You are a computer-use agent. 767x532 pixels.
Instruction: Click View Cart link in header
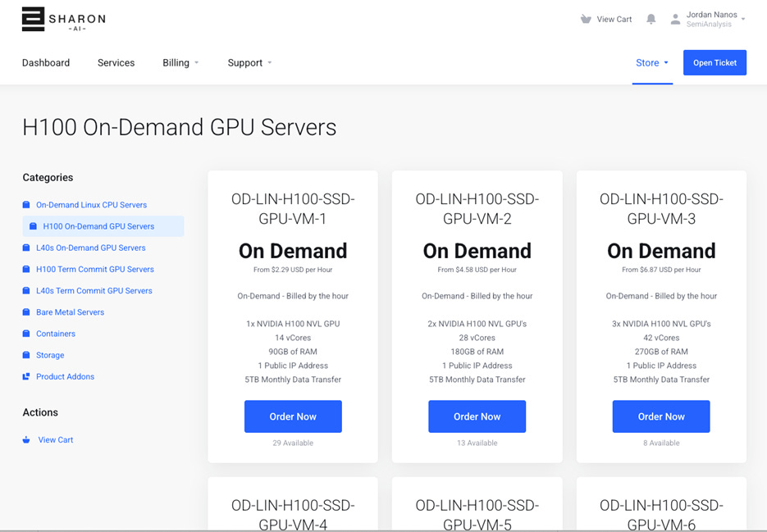point(614,19)
